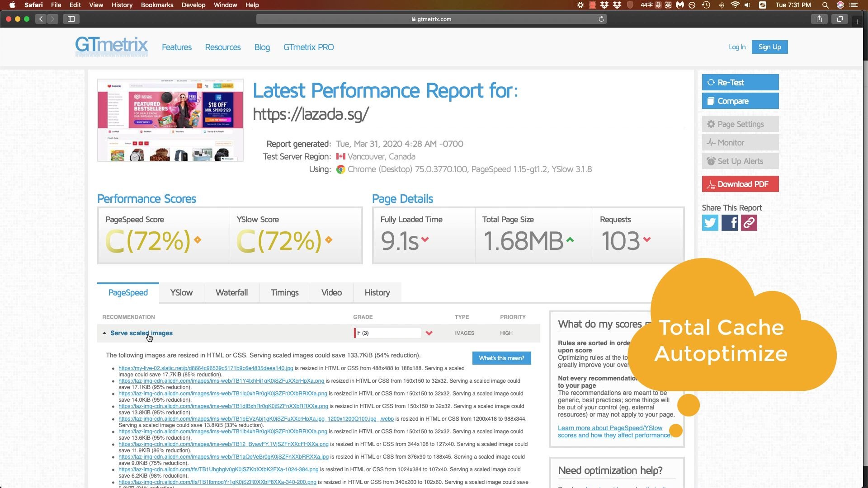Open Features navigation link
This screenshot has width=868, height=488.
point(177,47)
